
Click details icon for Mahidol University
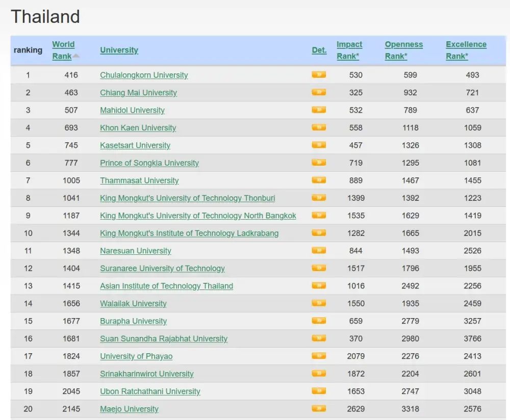point(319,110)
